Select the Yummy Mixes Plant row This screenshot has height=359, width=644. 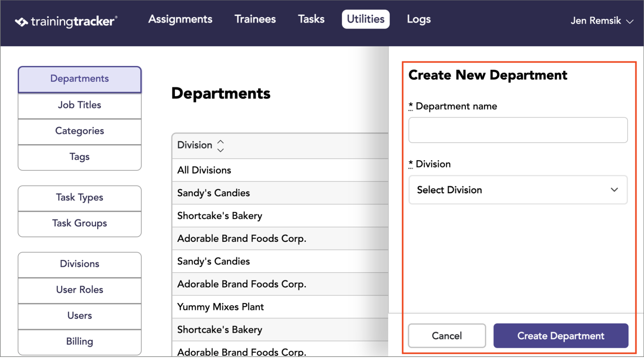pos(280,307)
